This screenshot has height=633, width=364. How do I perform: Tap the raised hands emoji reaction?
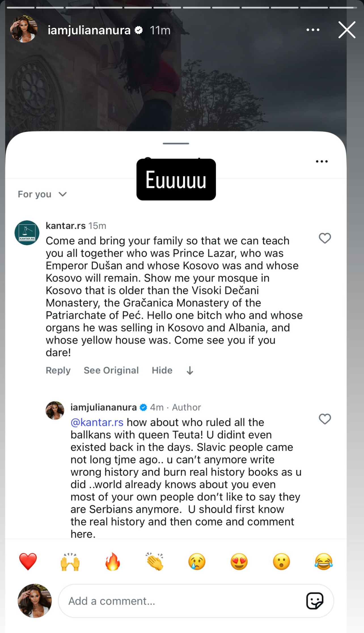tap(70, 561)
